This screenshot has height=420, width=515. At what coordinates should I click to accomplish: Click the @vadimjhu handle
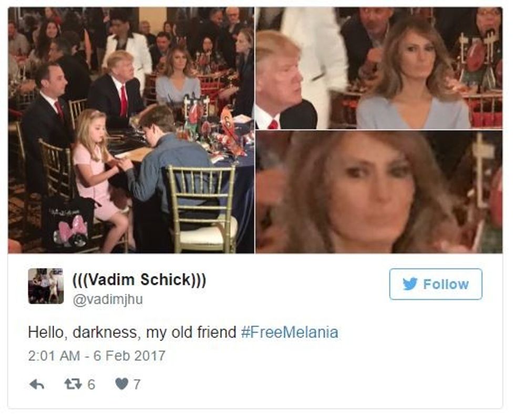pos(108,300)
